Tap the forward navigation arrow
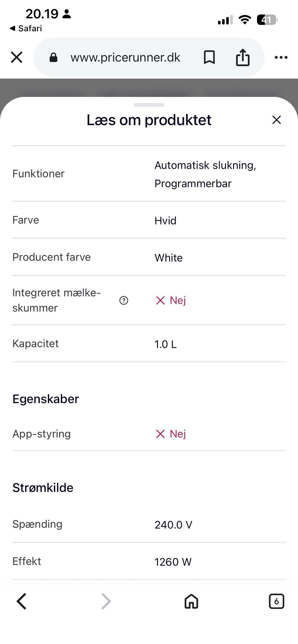 coord(106,602)
